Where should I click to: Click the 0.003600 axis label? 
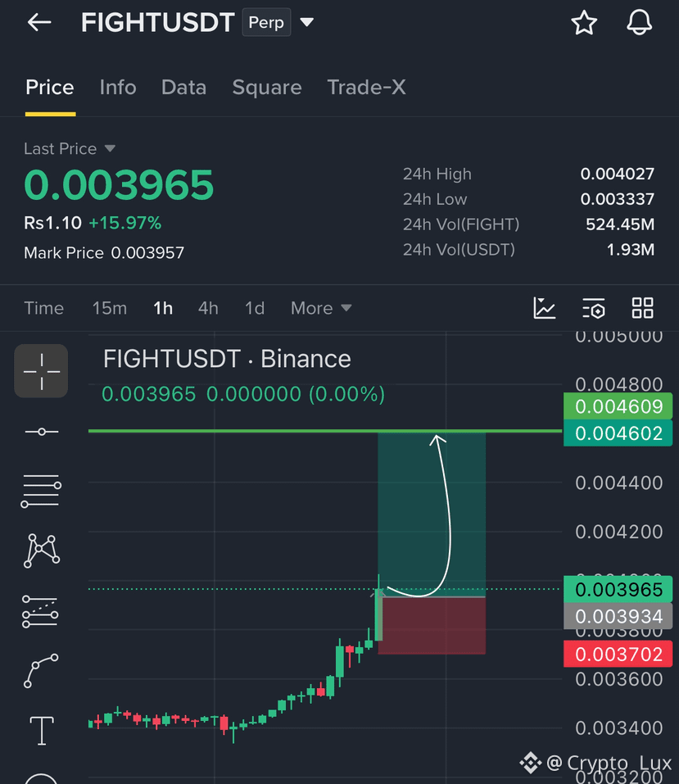click(619, 679)
